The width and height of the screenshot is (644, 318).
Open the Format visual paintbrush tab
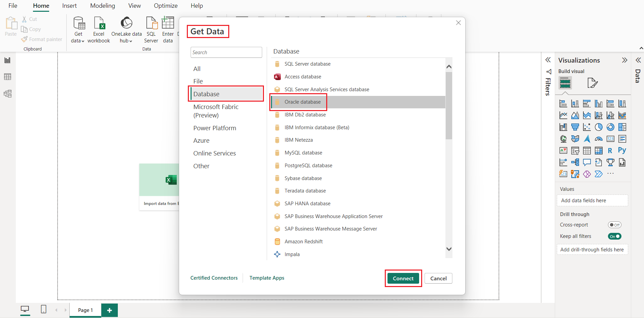592,83
